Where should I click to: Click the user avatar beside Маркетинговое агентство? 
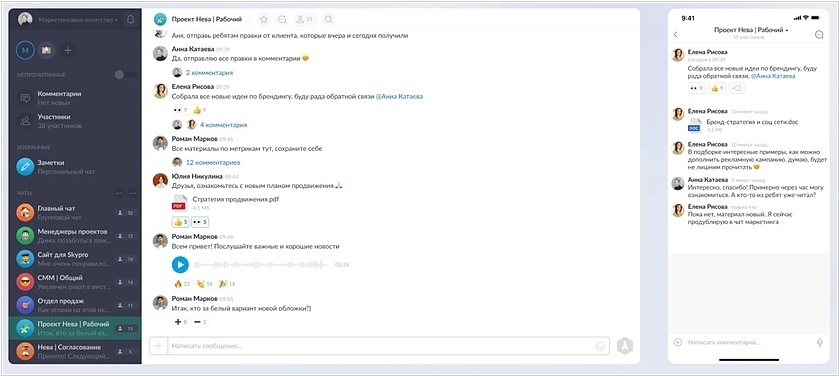(x=25, y=19)
